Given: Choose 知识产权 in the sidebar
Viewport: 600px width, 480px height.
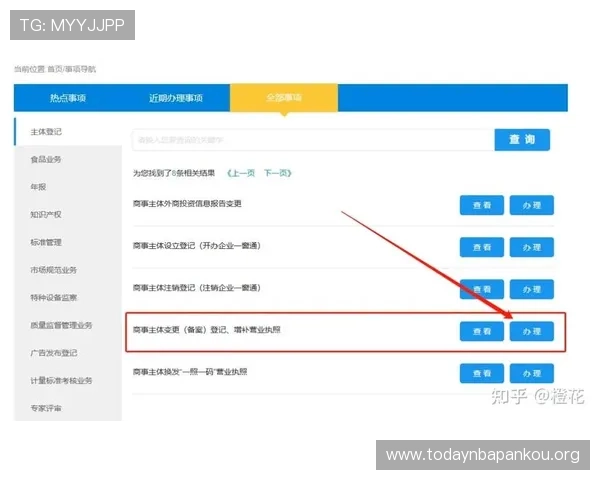Looking at the screenshot, I should [46, 214].
